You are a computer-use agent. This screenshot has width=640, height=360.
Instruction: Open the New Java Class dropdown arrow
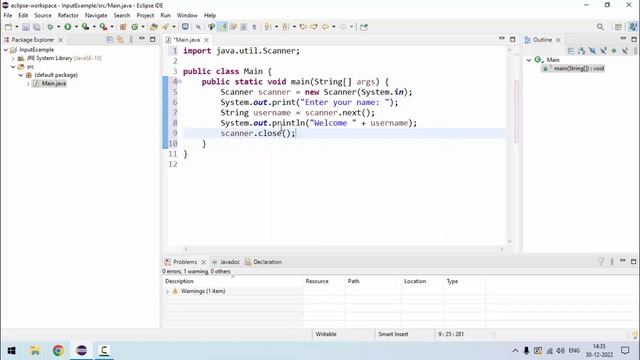142,27
